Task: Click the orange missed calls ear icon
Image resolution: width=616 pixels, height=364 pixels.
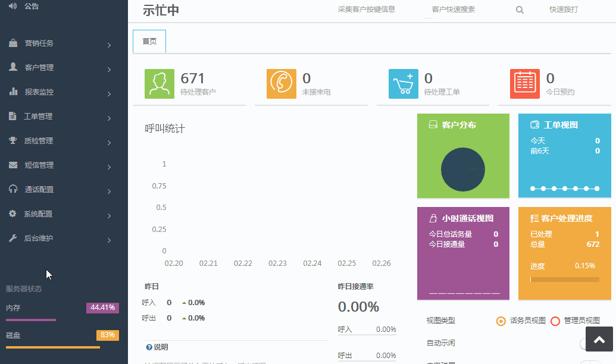Action: 282,84
